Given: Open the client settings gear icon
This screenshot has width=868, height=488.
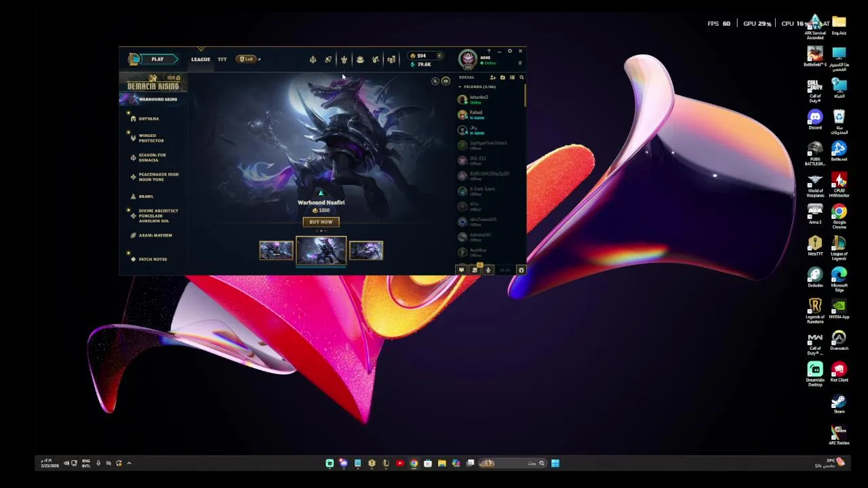Looking at the screenshot, I should (509, 52).
